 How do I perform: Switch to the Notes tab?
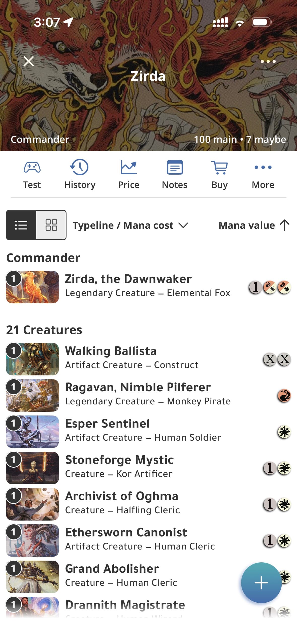pyautogui.click(x=174, y=174)
